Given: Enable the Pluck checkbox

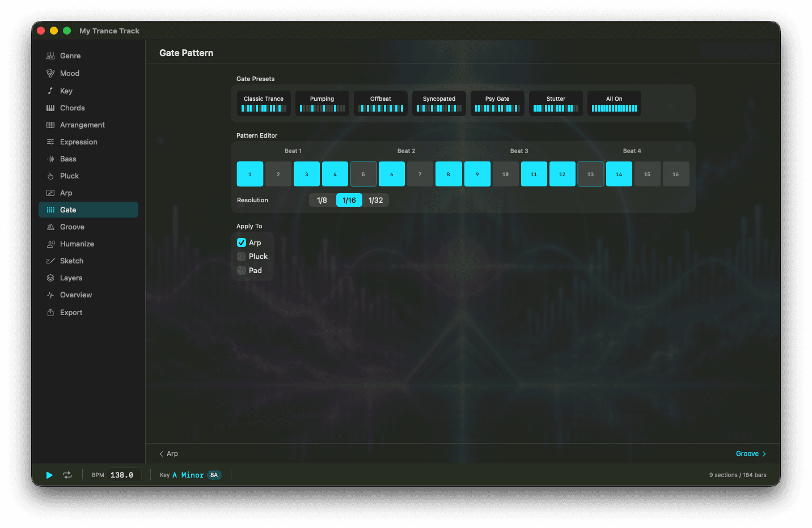Looking at the screenshot, I should click(242, 257).
